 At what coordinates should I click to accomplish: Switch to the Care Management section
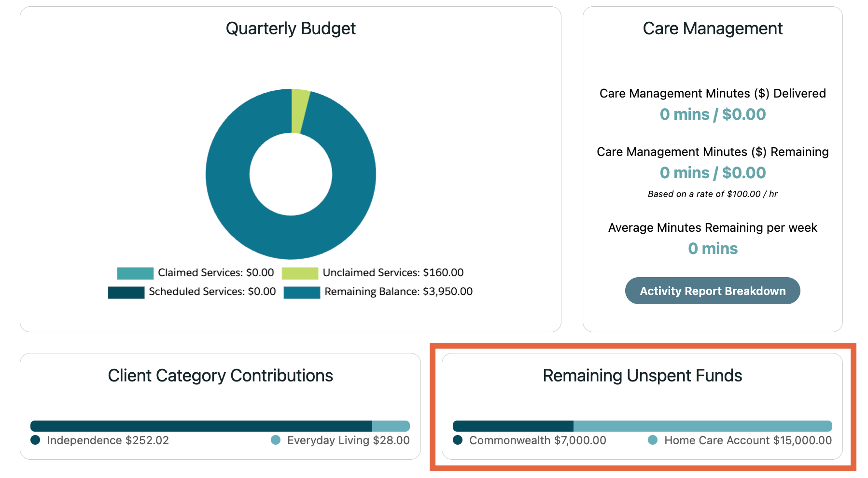(x=713, y=28)
